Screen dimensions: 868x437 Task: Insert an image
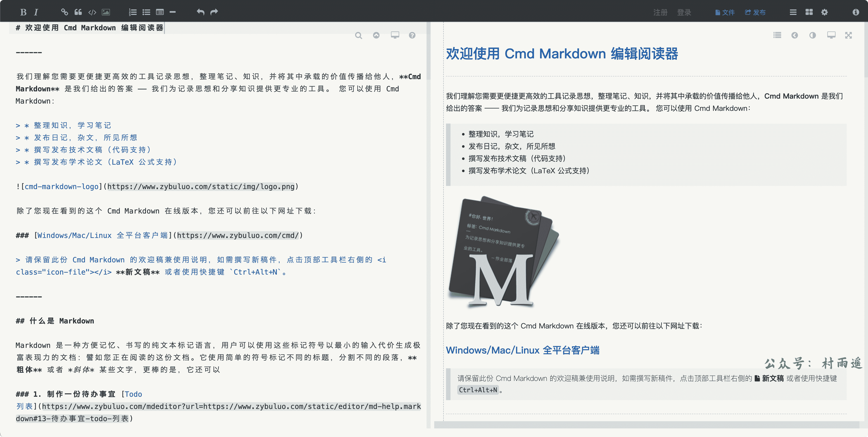(106, 12)
